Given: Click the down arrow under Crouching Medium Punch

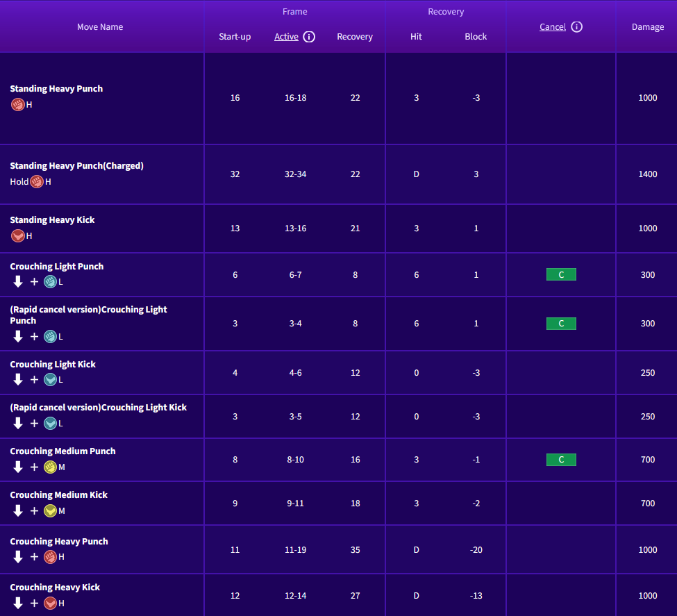Looking at the screenshot, I should pos(17,467).
